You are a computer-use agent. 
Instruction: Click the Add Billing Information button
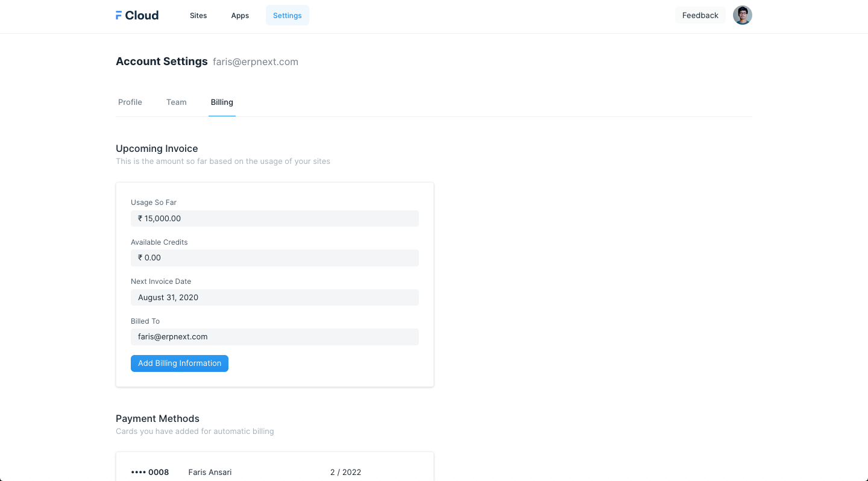180,363
